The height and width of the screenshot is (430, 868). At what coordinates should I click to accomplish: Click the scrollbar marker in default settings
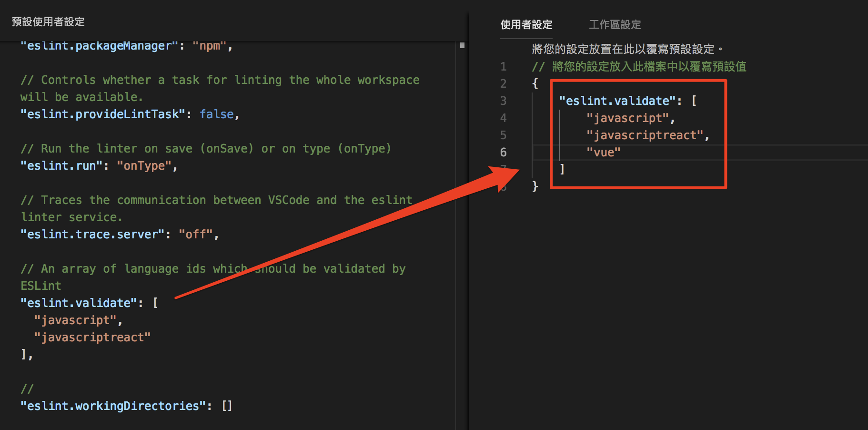[x=462, y=45]
